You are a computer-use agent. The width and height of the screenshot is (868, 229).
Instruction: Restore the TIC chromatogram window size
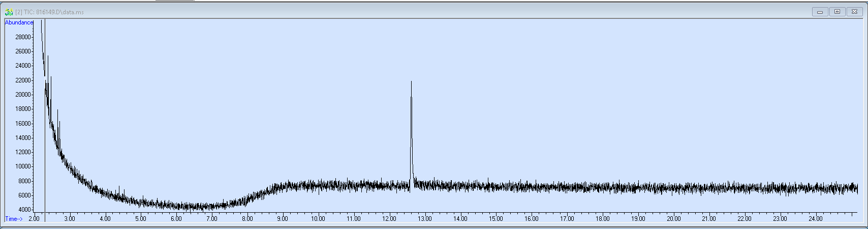pyautogui.click(x=837, y=12)
